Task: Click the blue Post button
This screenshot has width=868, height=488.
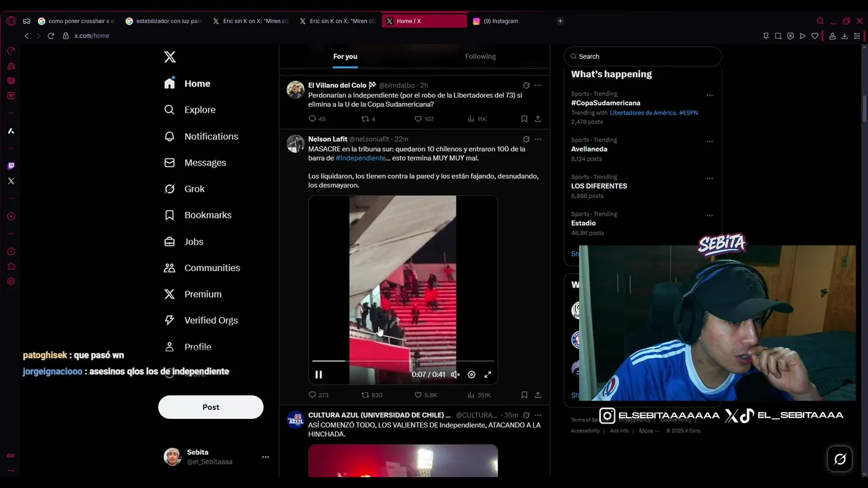Action: [x=211, y=407]
